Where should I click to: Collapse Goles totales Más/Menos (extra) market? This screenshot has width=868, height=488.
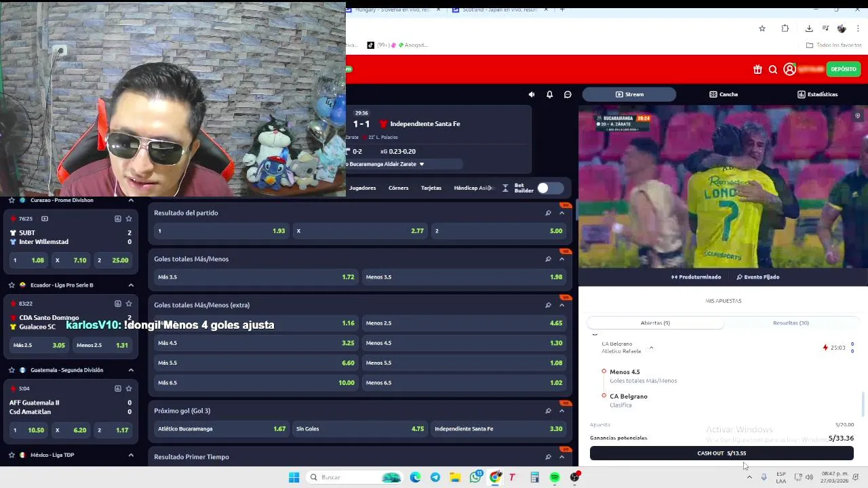click(x=561, y=305)
